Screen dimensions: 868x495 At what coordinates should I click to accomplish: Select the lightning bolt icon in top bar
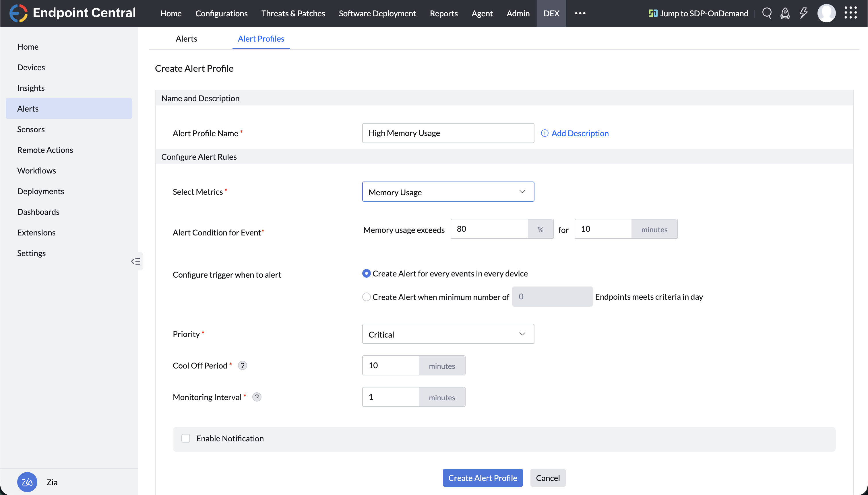tap(803, 13)
